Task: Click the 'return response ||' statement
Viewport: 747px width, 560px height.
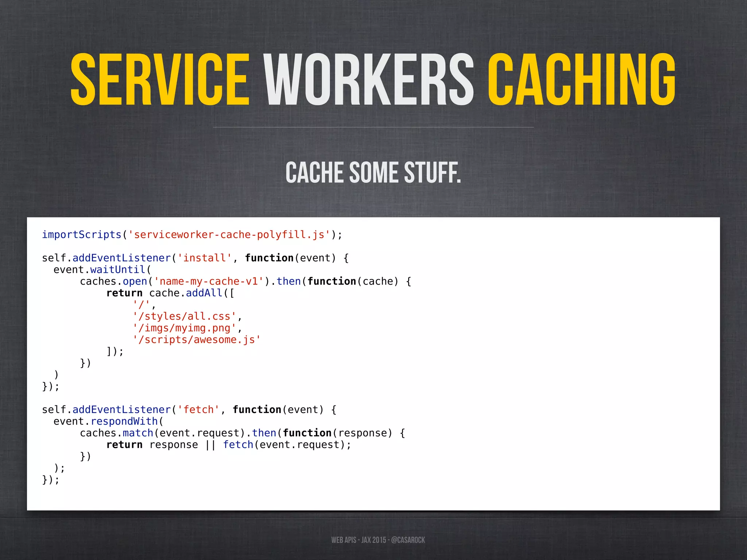Action: [161, 445]
